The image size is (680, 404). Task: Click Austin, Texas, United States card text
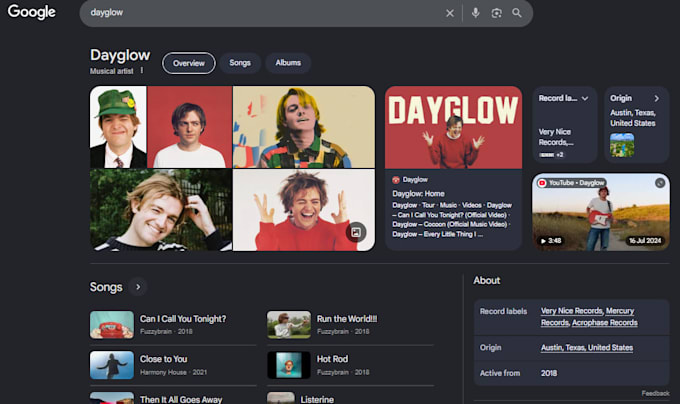point(633,118)
